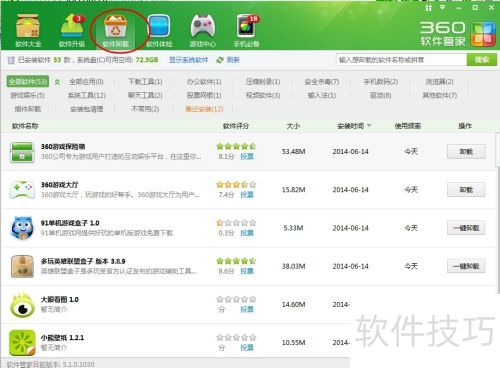
Task: Click the installed-software trash icon before 已安装软件
Action: 11,60
